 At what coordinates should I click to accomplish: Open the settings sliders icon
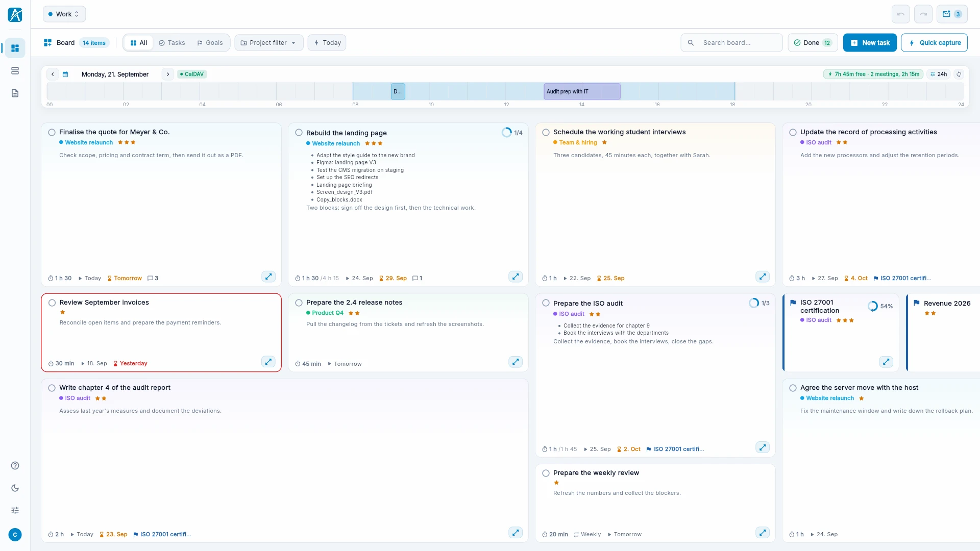(15, 510)
